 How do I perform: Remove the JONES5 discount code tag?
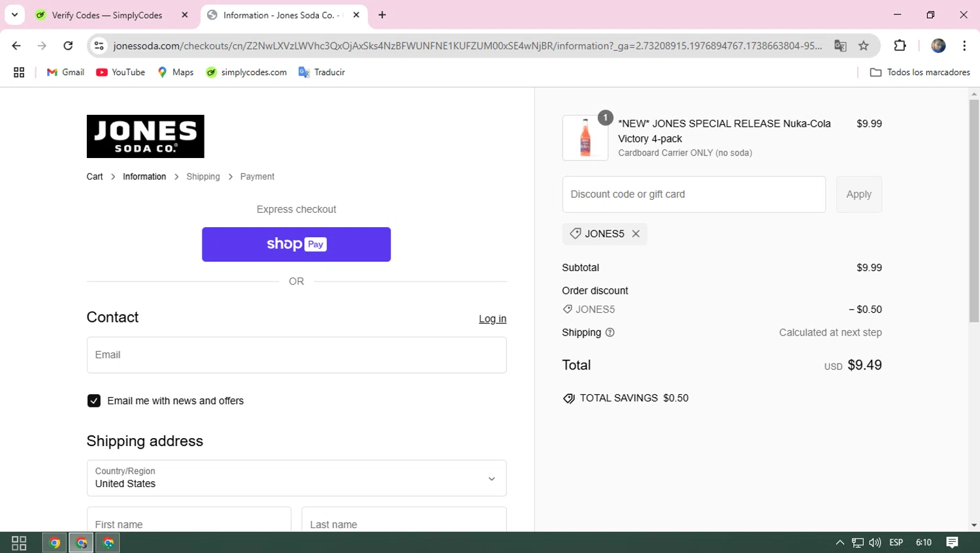[636, 234]
